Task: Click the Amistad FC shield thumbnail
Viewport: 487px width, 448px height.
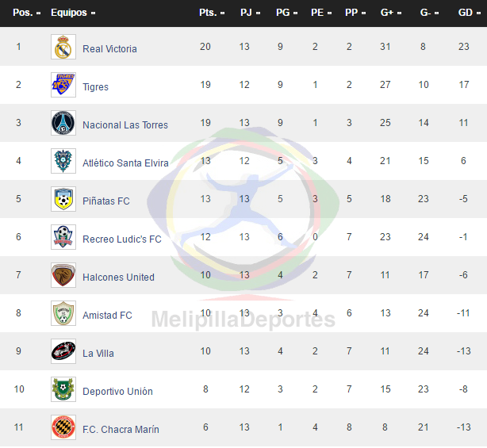Action: (63, 313)
